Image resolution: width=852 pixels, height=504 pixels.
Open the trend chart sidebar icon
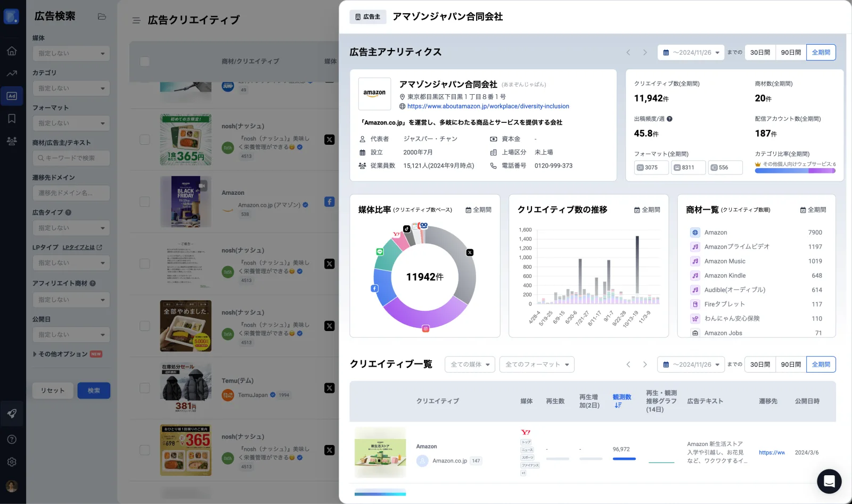(x=12, y=73)
